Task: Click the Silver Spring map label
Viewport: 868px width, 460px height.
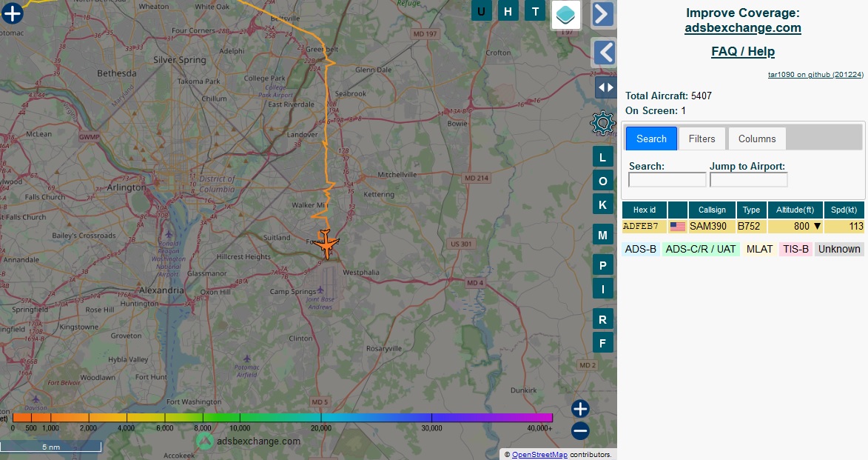Action: pyautogui.click(x=179, y=60)
